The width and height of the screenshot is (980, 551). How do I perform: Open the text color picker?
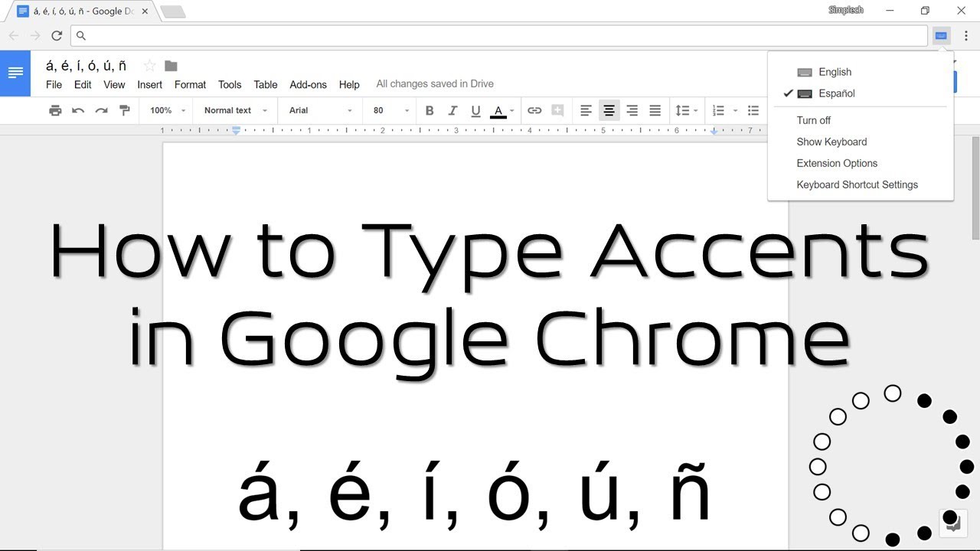[502, 111]
